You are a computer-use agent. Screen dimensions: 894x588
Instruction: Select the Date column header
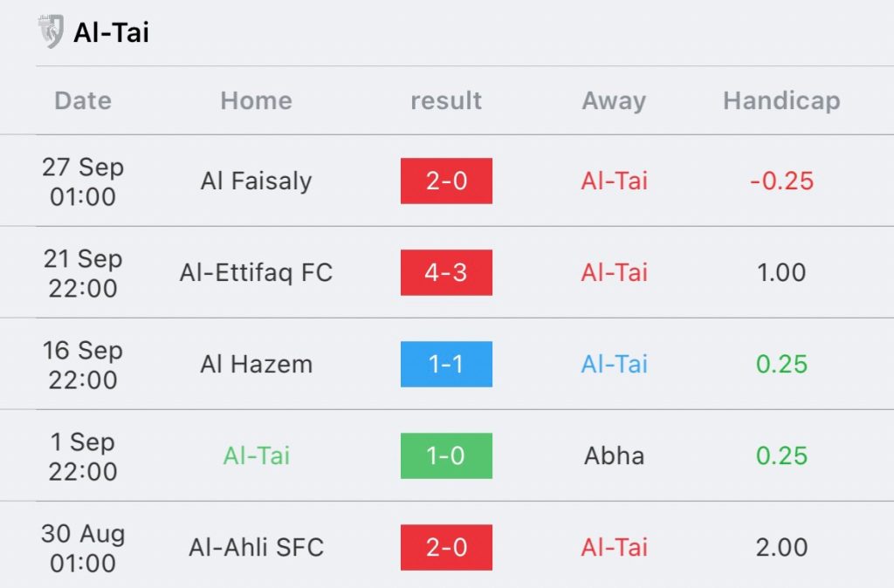coord(83,101)
